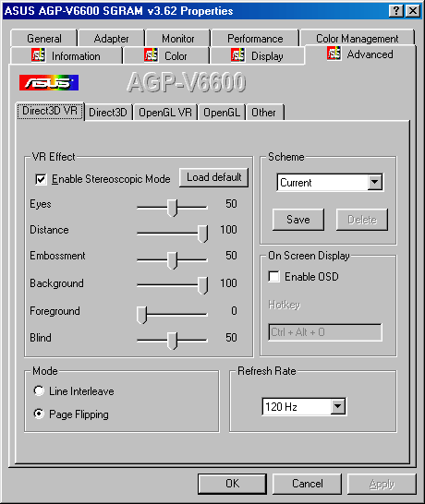Select Page Flipping radio button
425x504 pixels.
pos(39,414)
